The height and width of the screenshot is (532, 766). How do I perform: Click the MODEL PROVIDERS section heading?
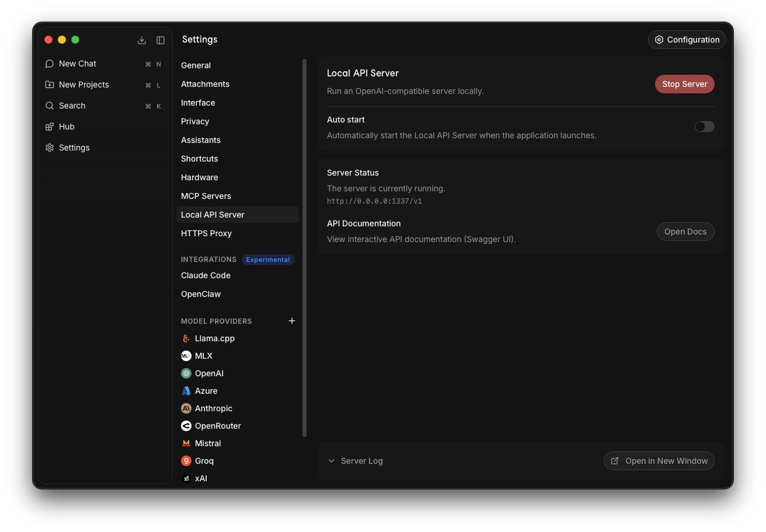click(x=217, y=321)
